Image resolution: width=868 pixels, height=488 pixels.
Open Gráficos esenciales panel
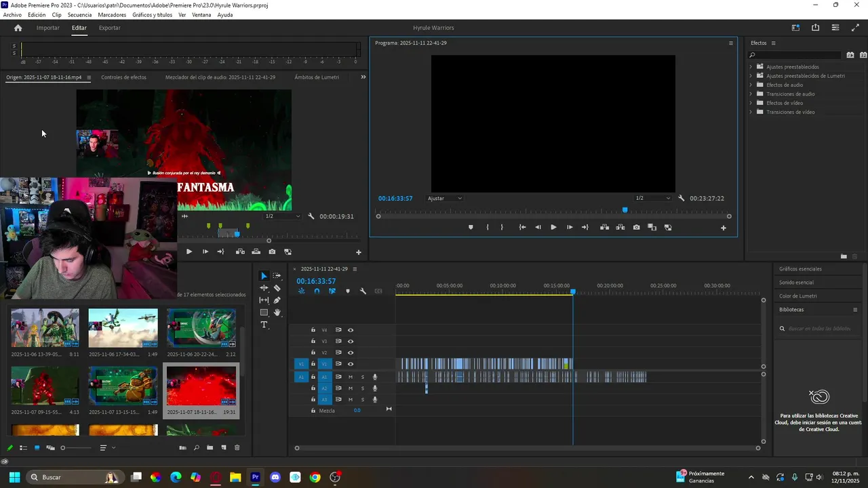[x=800, y=269]
